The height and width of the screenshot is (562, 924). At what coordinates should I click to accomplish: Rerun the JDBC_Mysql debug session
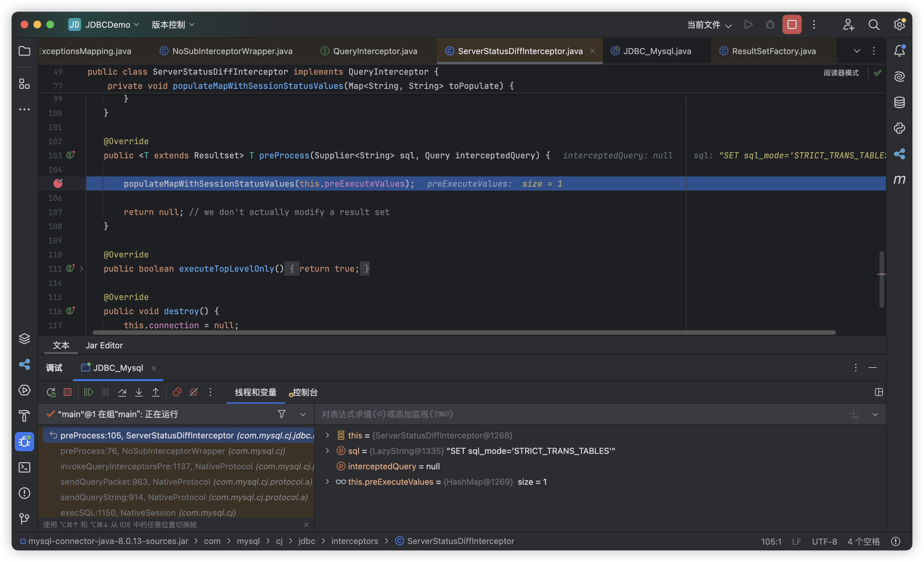click(x=51, y=392)
